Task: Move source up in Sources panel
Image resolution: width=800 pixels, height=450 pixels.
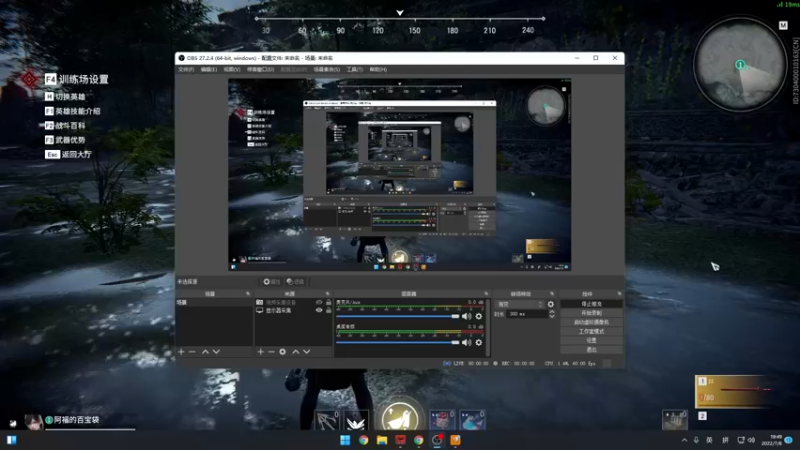Action: click(295, 352)
